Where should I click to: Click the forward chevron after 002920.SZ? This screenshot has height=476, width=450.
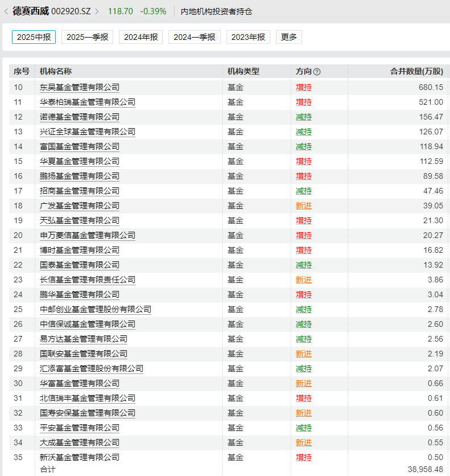click(97, 11)
